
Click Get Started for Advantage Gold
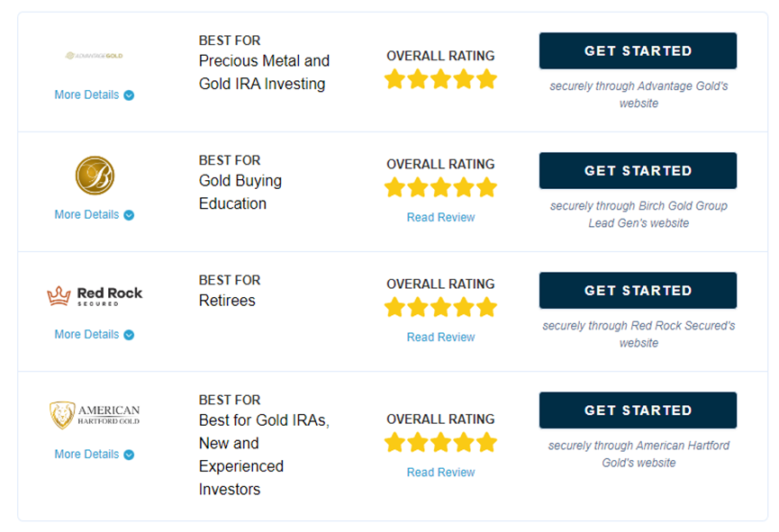(x=638, y=50)
